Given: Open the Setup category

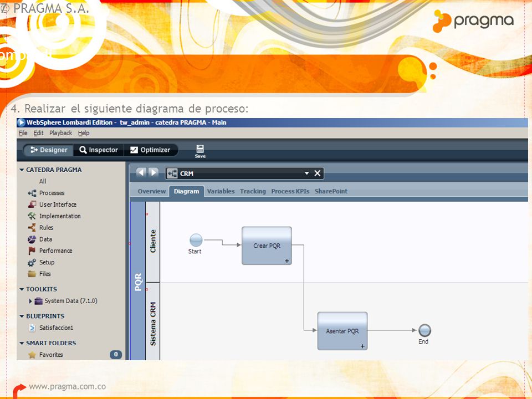Looking at the screenshot, I should coord(47,262).
